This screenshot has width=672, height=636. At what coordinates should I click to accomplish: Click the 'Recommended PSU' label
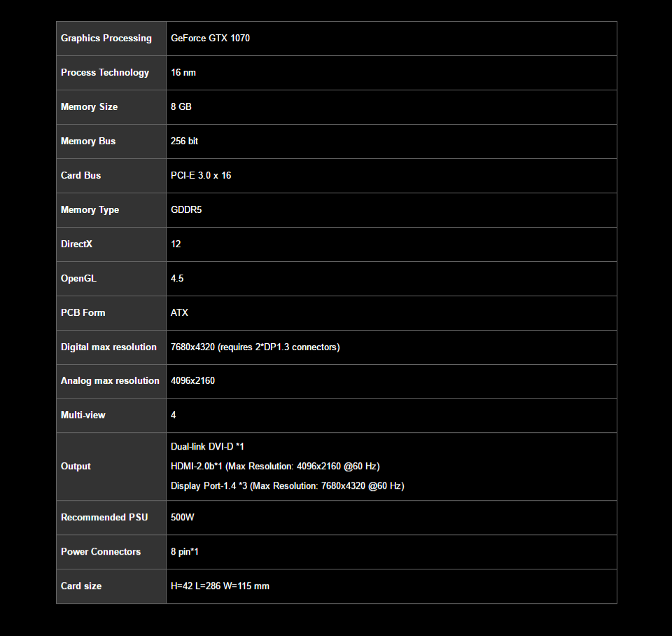[x=104, y=518]
